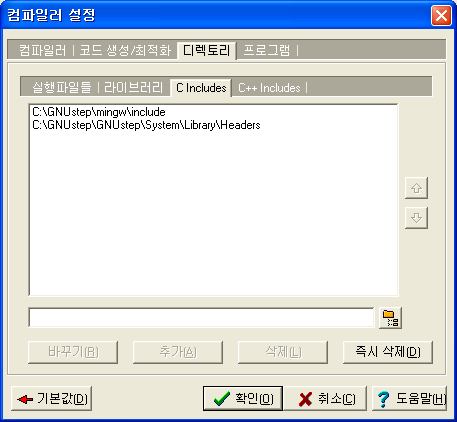Click the red arrow 기본값 icon

click(x=25, y=399)
